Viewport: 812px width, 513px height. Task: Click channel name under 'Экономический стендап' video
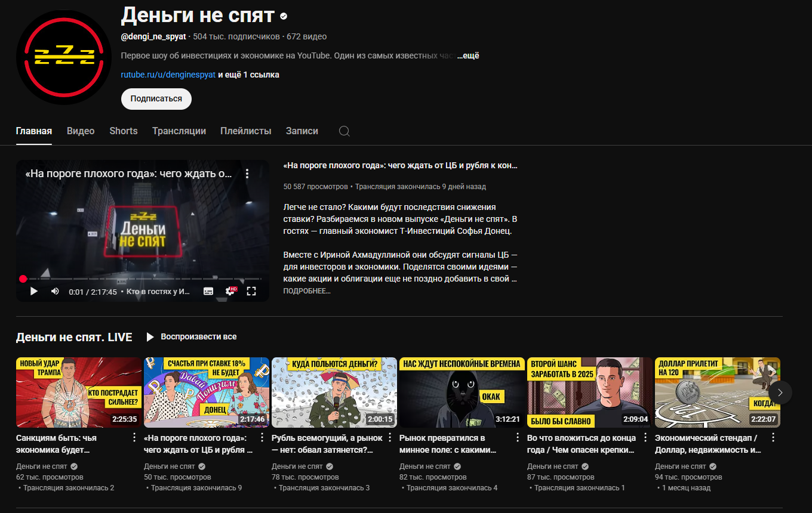[x=680, y=466]
